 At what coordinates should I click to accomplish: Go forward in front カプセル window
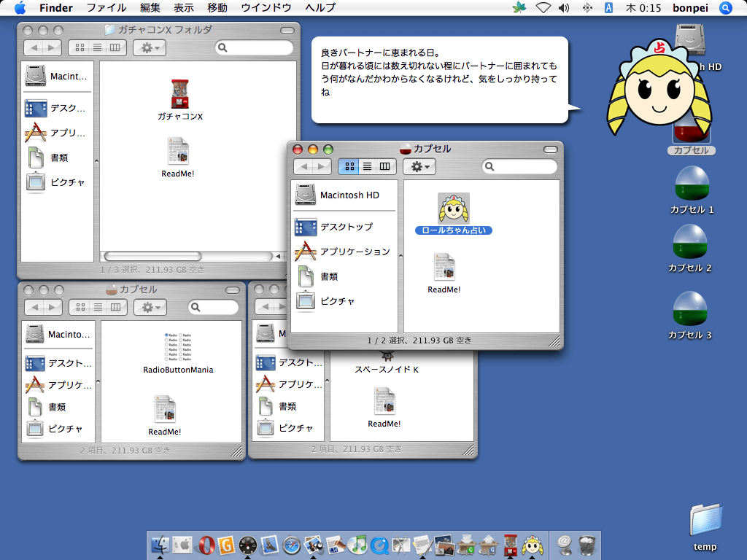(322, 166)
